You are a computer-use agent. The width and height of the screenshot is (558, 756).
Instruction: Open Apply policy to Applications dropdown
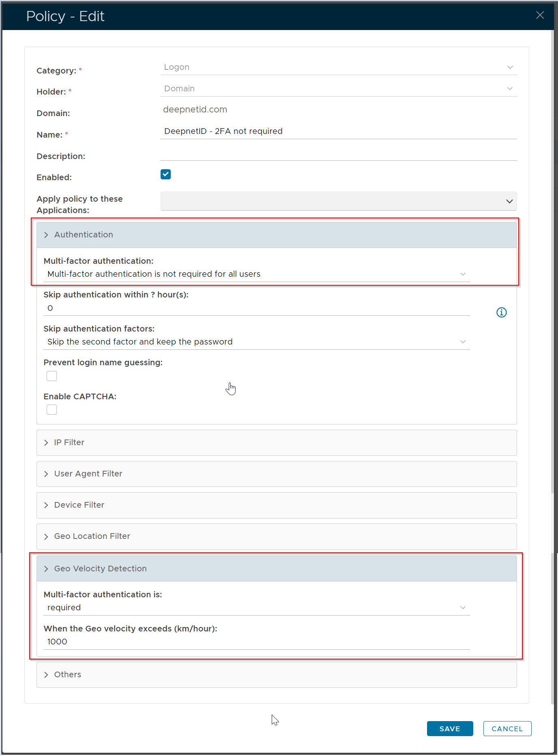click(338, 201)
